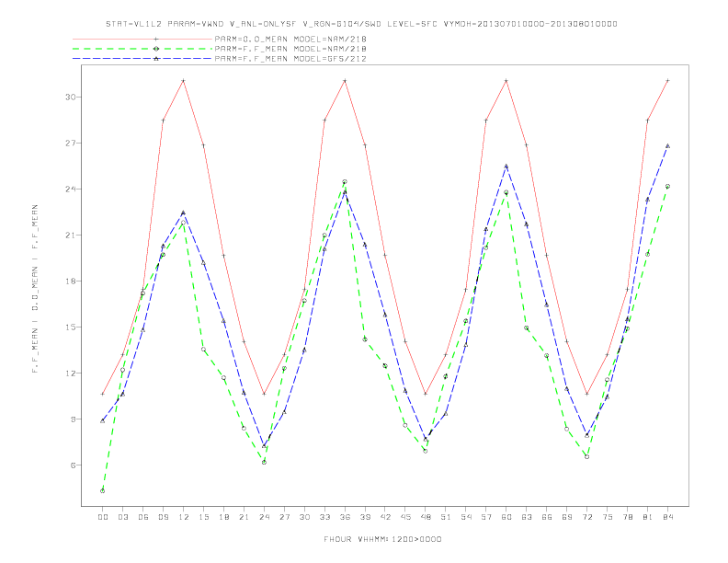Viewport: 728px width, 563px height.
Task: Click x-axis forecast hour 33
Action: coord(324,517)
